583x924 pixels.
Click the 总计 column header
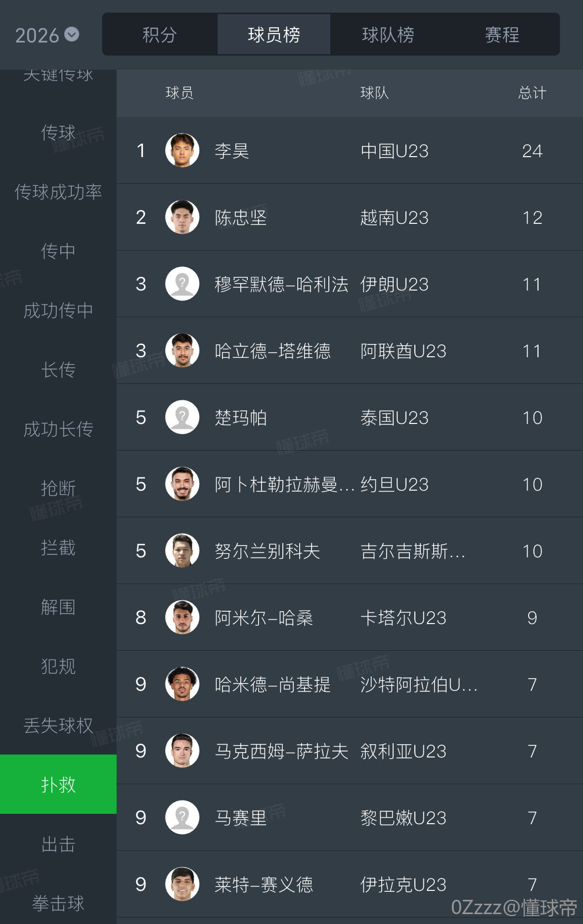(x=532, y=93)
